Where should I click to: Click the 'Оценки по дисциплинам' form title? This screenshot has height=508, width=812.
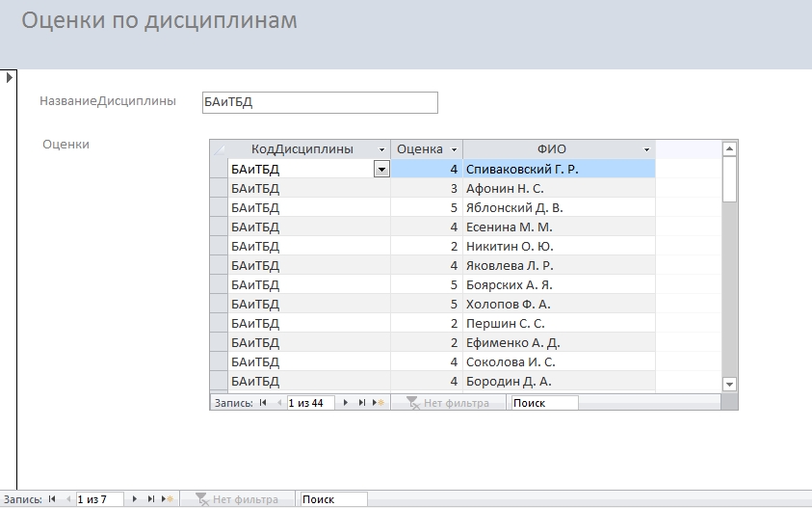click(x=160, y=21)
